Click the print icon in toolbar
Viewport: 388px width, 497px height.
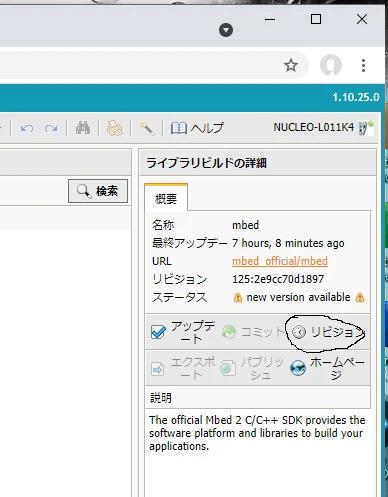(x=114, y=128)
